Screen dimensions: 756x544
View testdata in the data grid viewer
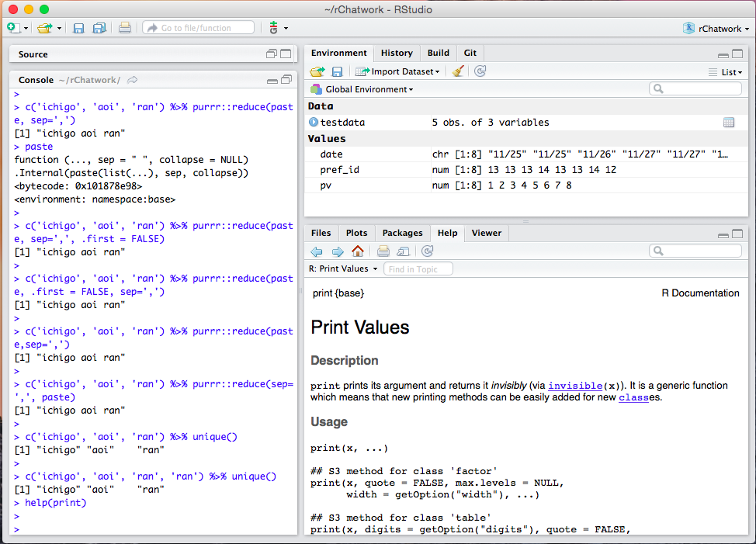pos(729,123)
